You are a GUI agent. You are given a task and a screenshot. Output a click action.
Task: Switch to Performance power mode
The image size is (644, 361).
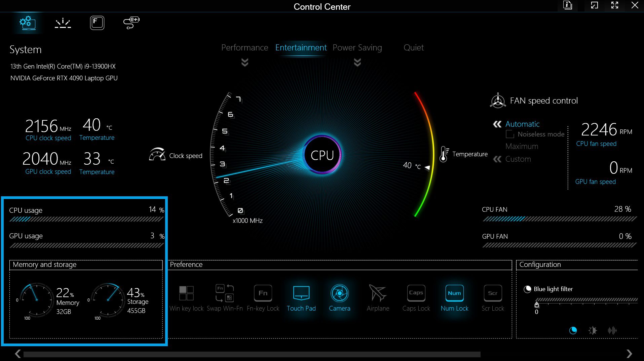click(244, 48)
